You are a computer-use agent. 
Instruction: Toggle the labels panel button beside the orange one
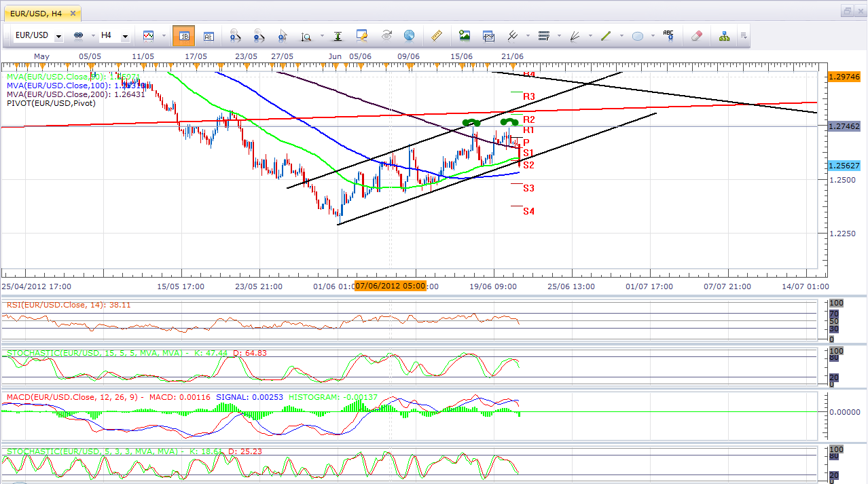[x=209, y=36]
